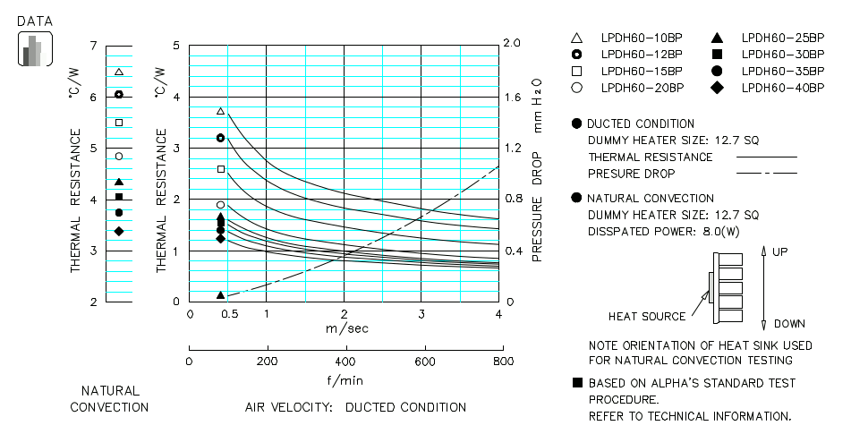The image size is (868, 434).
Task: Click the PRESURE DROP legend text
Action: point(632,174)
